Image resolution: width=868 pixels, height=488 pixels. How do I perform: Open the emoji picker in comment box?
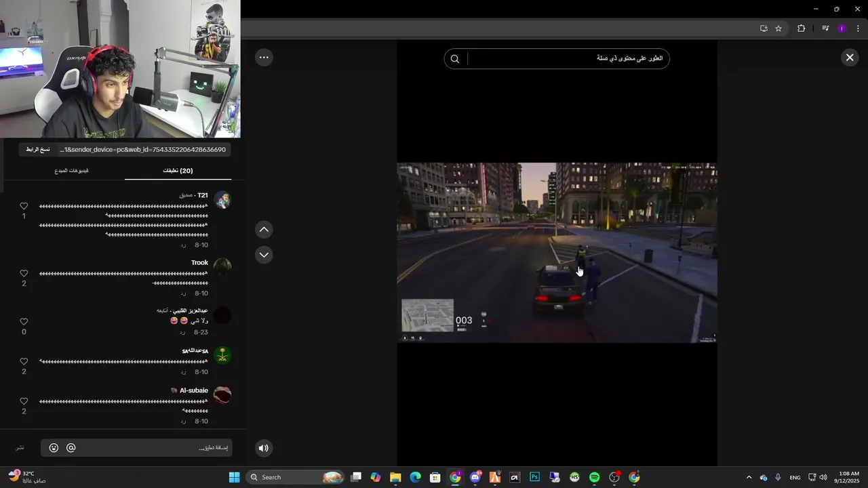click(x=54, y=448)
